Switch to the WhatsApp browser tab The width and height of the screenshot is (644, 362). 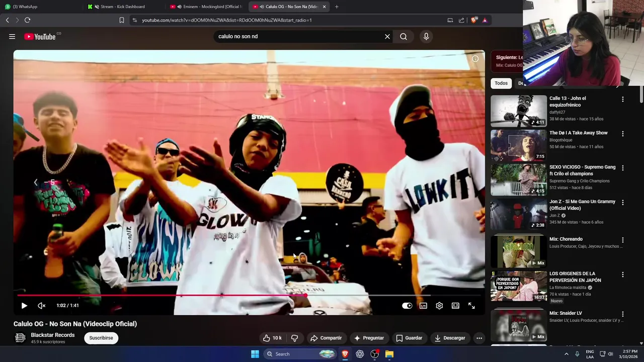(40, 7)
